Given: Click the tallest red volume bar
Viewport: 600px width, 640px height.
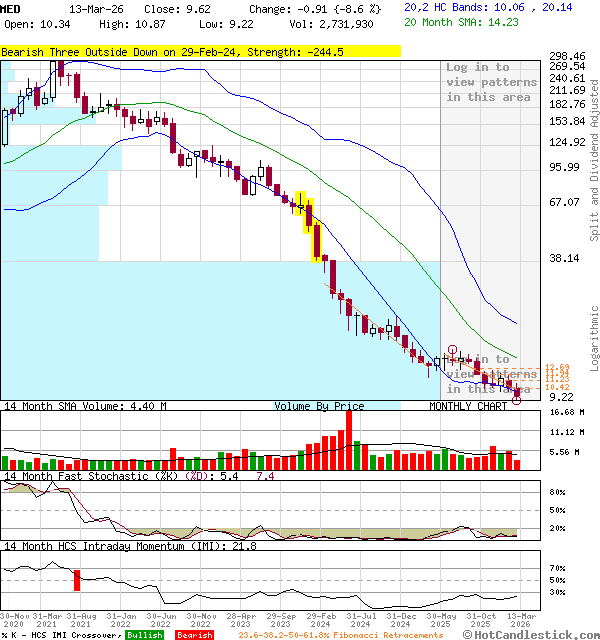Looking at the screenshot, I should [348, 439].
